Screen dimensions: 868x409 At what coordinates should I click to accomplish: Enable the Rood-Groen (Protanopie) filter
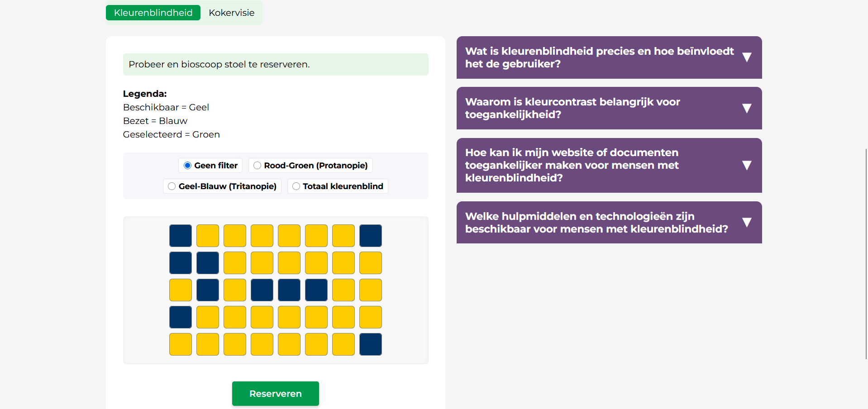258,166
